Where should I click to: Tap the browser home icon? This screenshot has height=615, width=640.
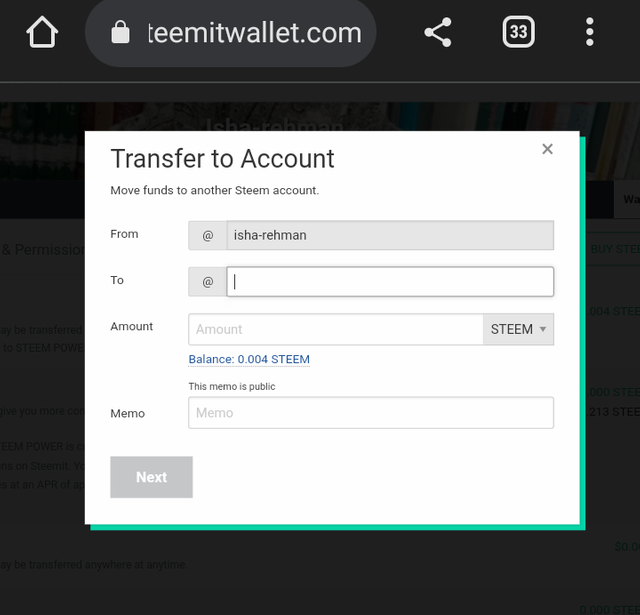(42, 32)
